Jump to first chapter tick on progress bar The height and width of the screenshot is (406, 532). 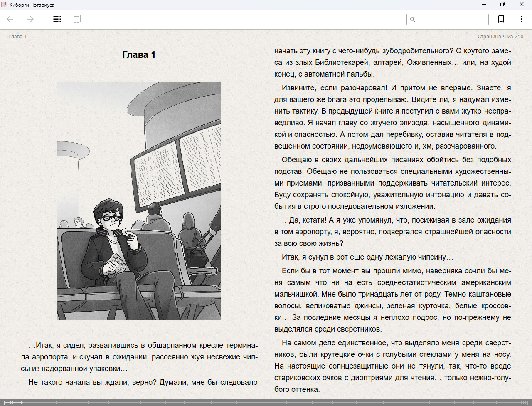11,402
